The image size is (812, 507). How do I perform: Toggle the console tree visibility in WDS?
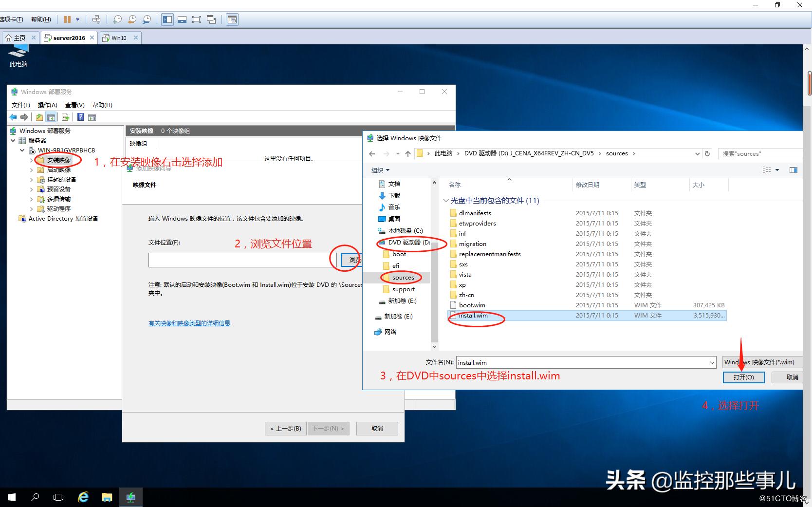tap(51, 117)
